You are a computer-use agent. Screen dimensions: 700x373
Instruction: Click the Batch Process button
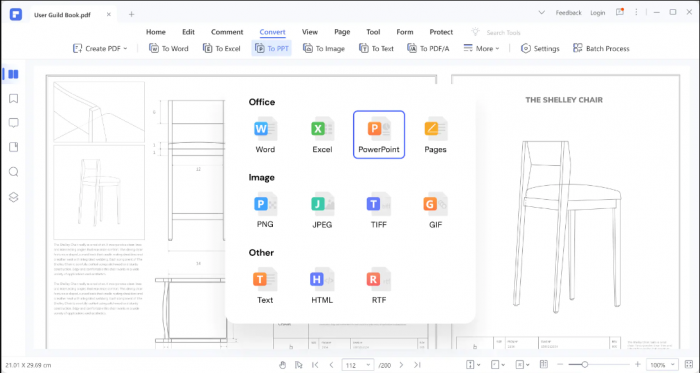pos(601,48)
